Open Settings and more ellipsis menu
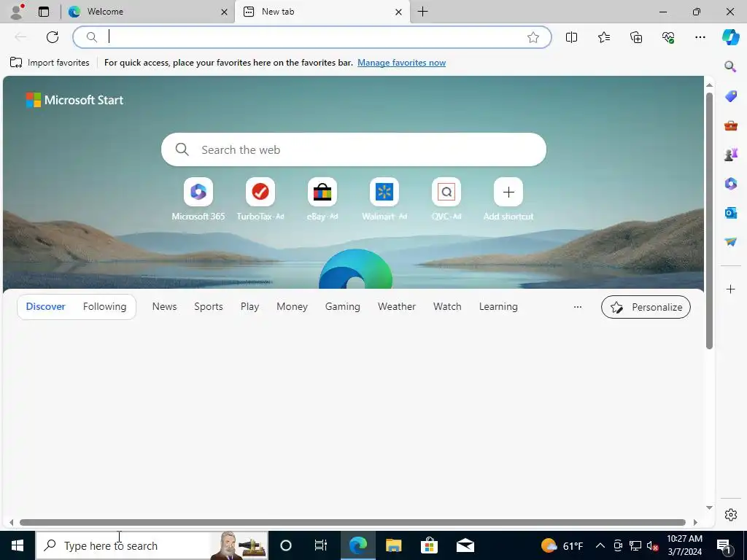The image size is (747, 560). point(700,37)
